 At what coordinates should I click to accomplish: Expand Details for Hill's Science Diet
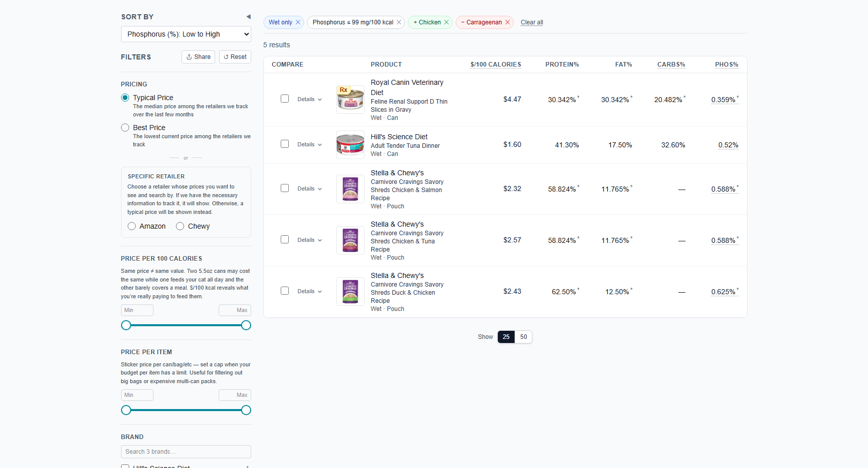pyautogui.click(x=310, y=145)
